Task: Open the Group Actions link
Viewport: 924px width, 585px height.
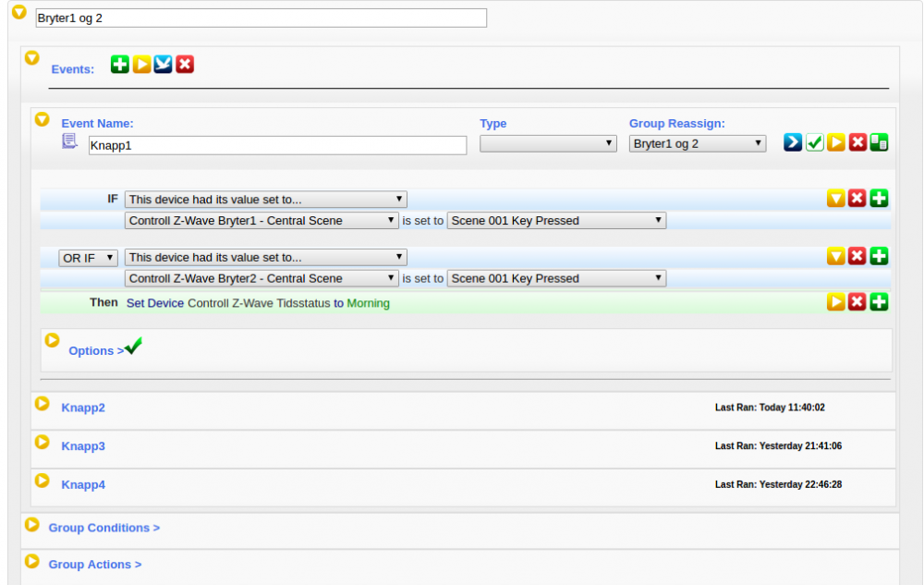Action: [x=94, y=565]
